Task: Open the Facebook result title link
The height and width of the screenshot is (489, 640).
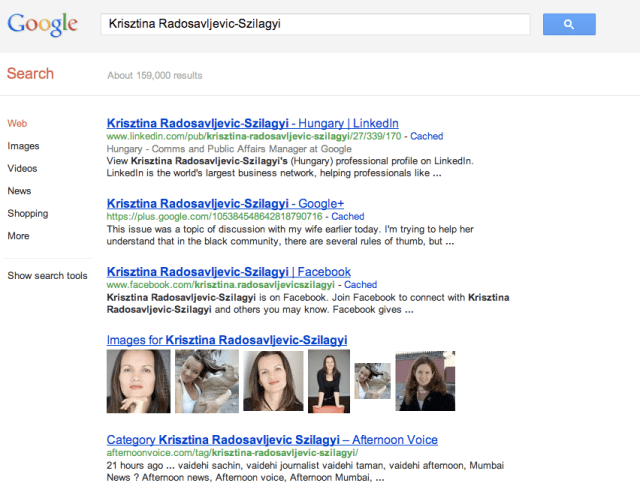Action: (228, 271)
